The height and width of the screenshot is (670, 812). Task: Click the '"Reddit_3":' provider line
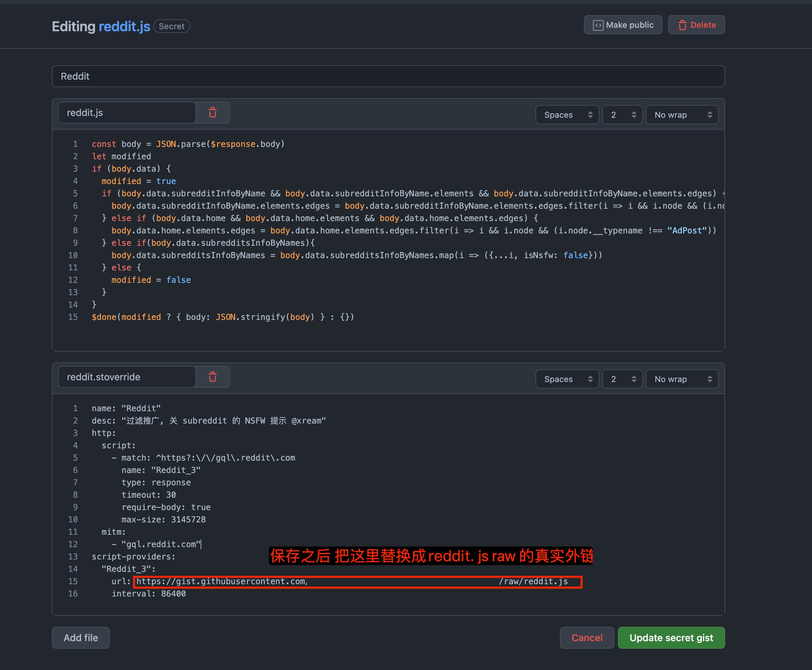128,569
